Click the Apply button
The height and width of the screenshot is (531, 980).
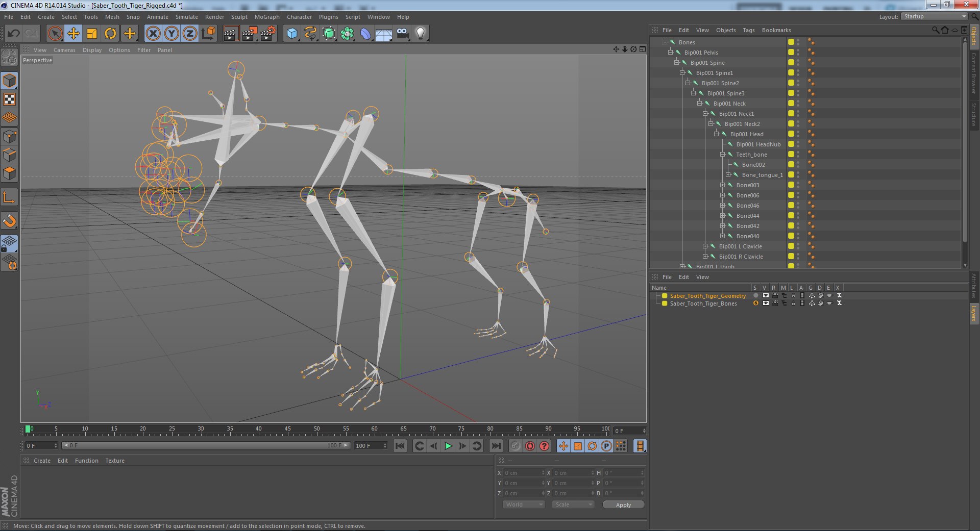[x=623, y=505]
